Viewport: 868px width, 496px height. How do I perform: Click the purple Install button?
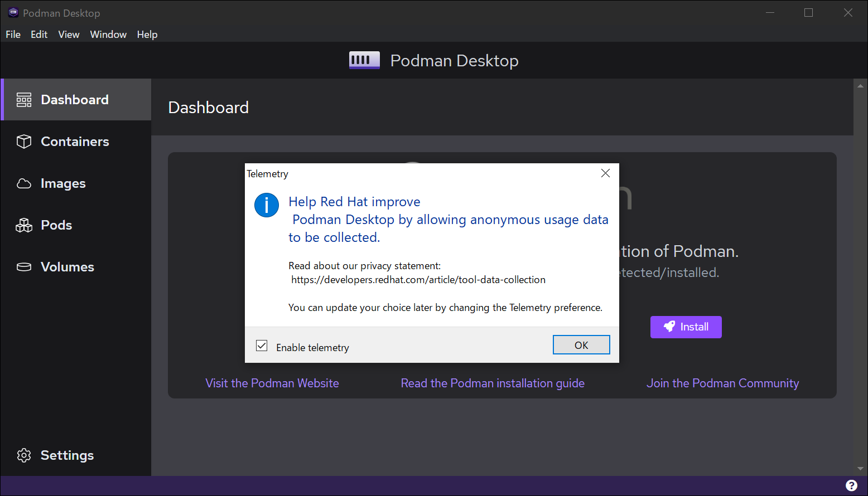click(x=686, y=327)
